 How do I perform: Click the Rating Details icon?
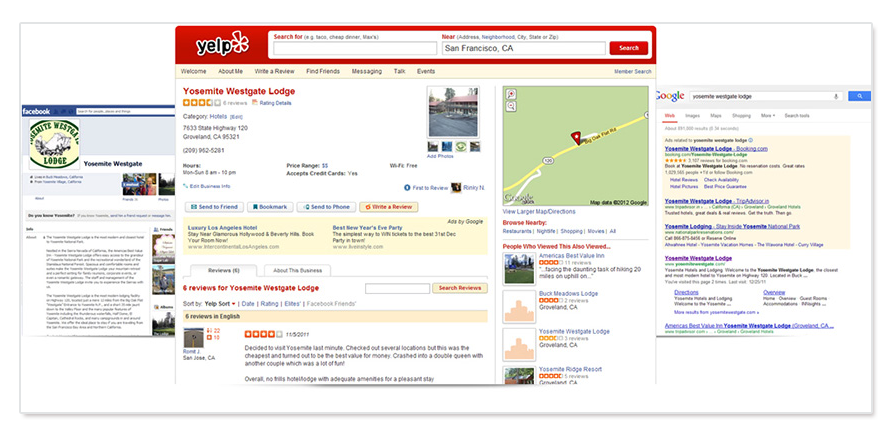click(255, 103)
